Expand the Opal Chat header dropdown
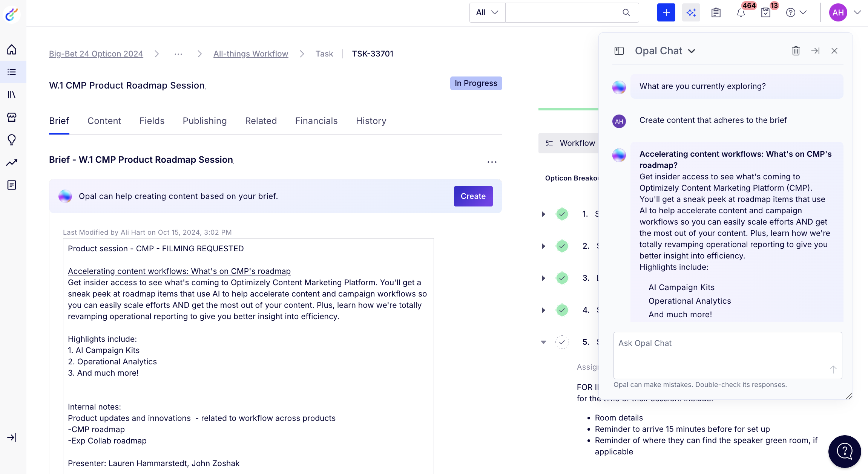Screen dimensions: 868x474 [x=692, y=51]
